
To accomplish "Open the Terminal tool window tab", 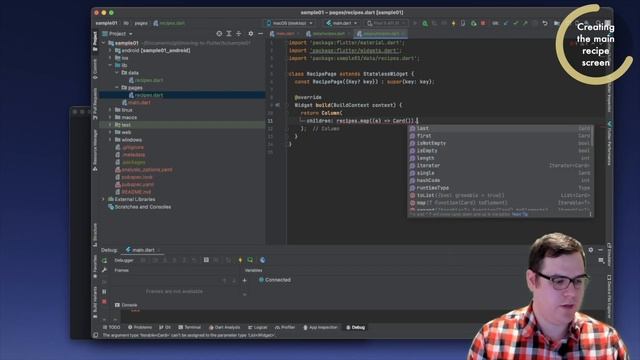I will pos(190,327).
